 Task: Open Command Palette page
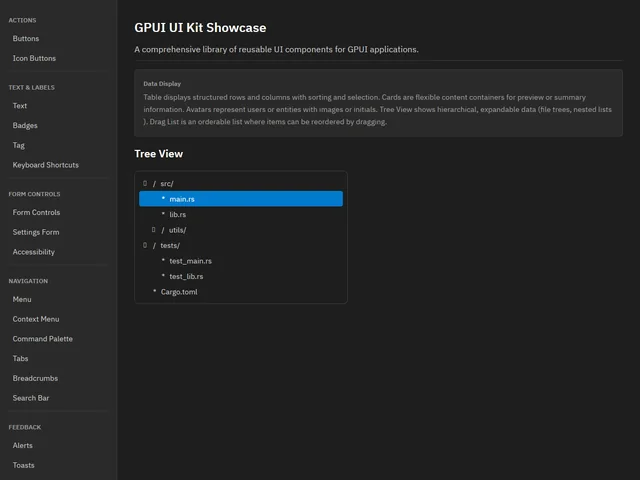coord(42,339)
